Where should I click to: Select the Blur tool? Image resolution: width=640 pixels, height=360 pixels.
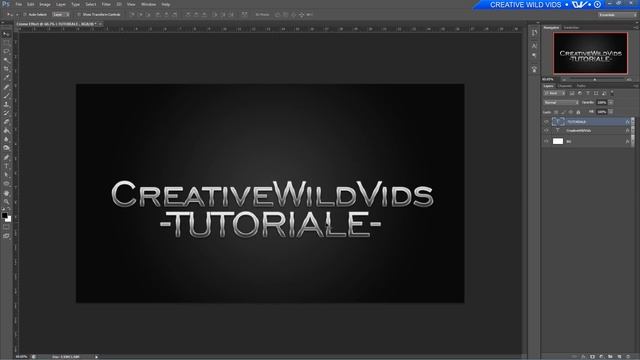(6, 139)
